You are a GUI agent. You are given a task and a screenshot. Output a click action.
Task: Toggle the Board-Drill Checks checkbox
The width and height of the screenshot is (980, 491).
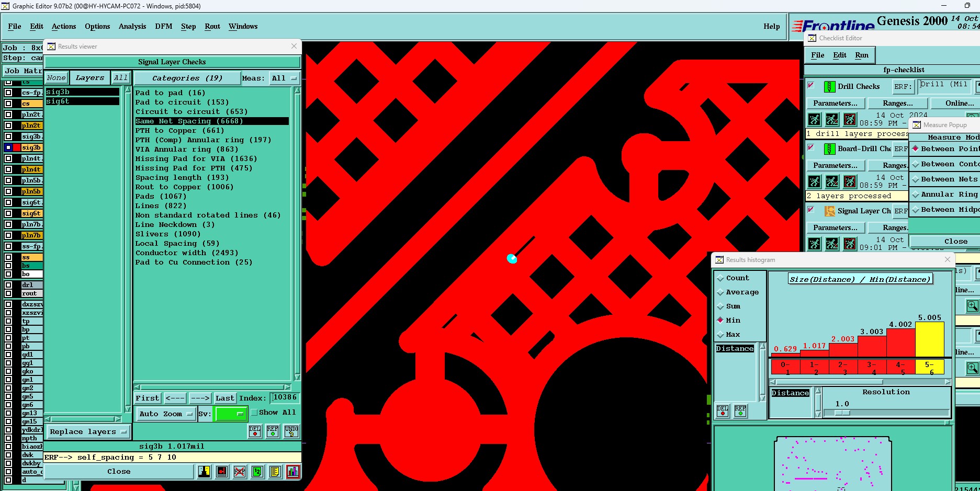(x=810, y=147)
